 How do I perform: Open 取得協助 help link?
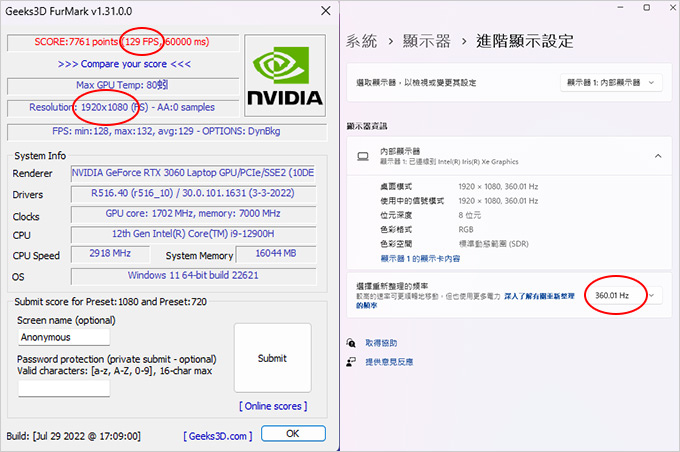click(381, 343)
